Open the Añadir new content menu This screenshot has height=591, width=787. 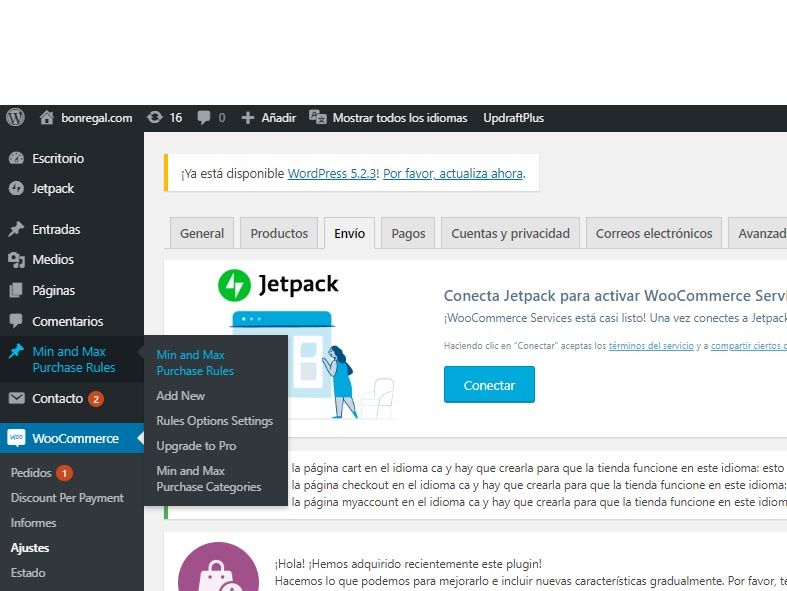(279, 118)
